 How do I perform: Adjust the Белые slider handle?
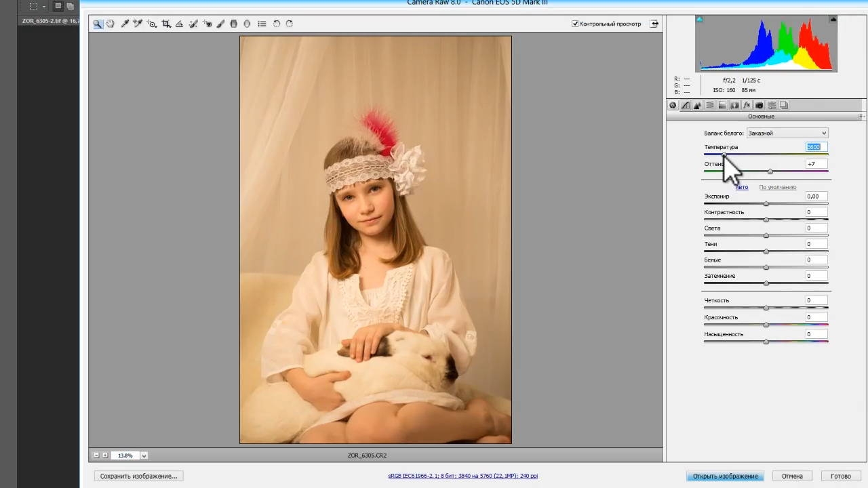(x=766, y=267)
